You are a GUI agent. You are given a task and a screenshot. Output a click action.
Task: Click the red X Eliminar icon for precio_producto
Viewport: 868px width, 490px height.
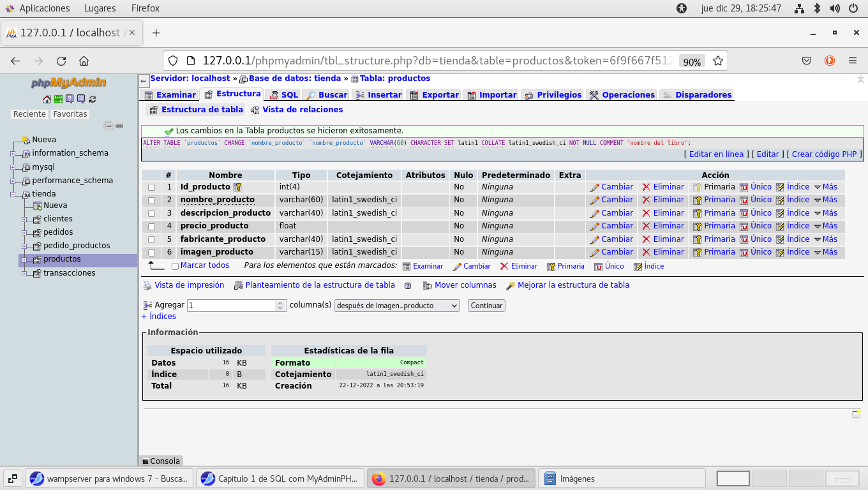coord(646,226)
